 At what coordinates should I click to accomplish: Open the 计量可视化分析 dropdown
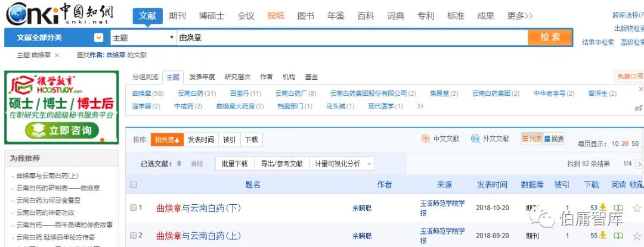[342, 164]
